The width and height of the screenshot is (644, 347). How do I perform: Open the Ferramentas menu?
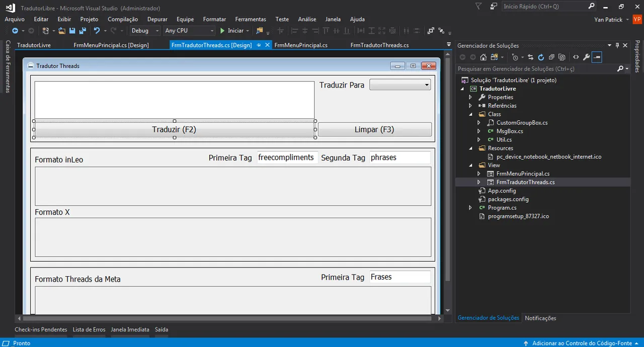point(251,19)
